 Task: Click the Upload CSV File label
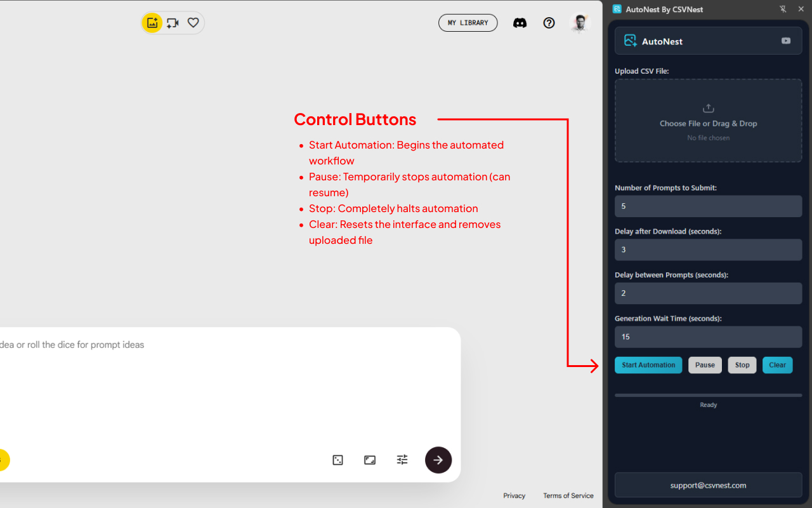642,71
